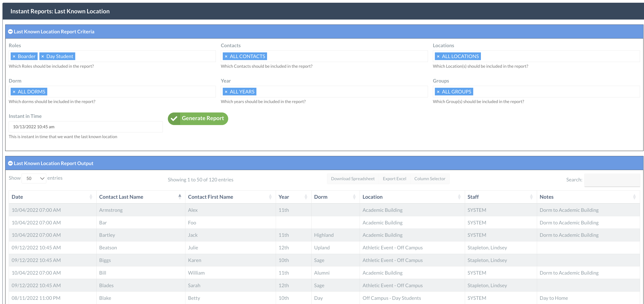
Task: Collapse the Report Criteria panel
Action: (x=10, y=31)
